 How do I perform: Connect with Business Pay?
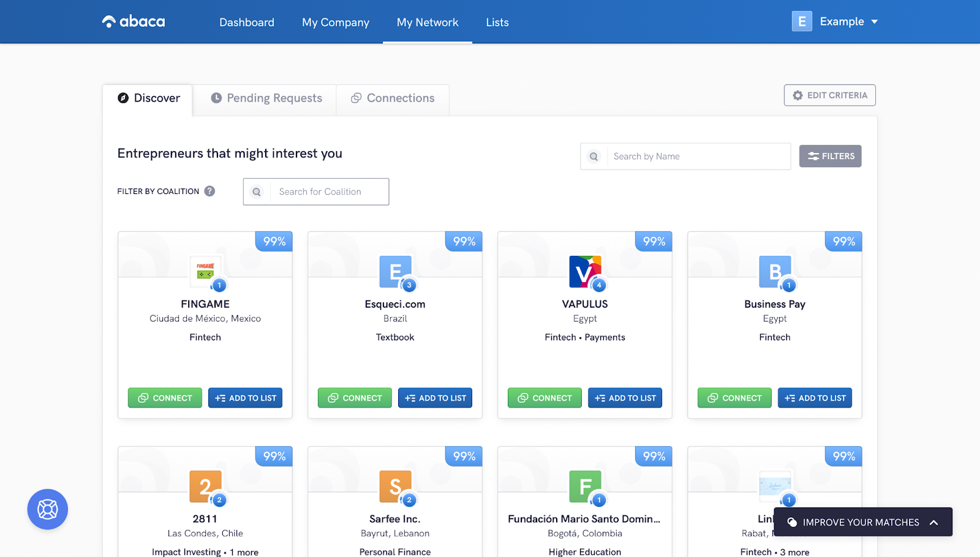coord(734,398)
